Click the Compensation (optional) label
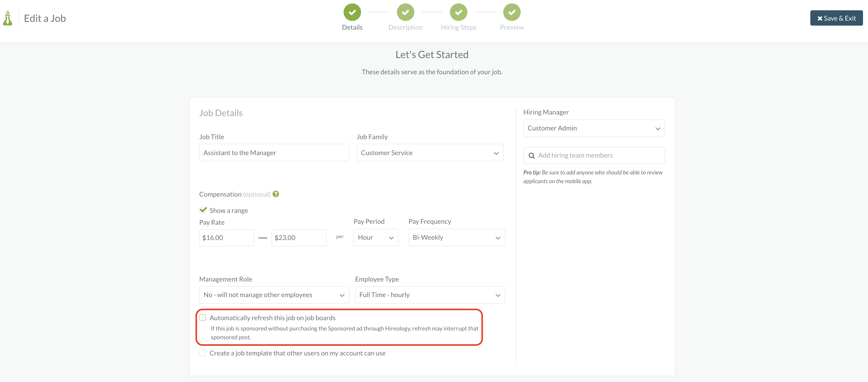This screenshot has height=382, width=868. point(235,194)
